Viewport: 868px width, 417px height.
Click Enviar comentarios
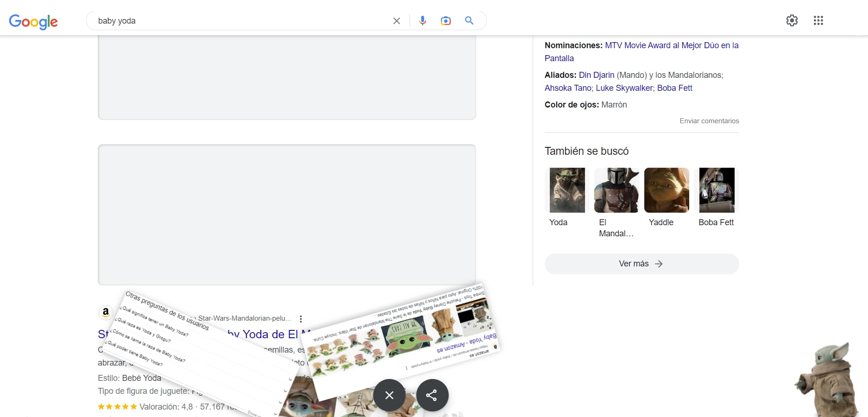[x=709, y=121]
